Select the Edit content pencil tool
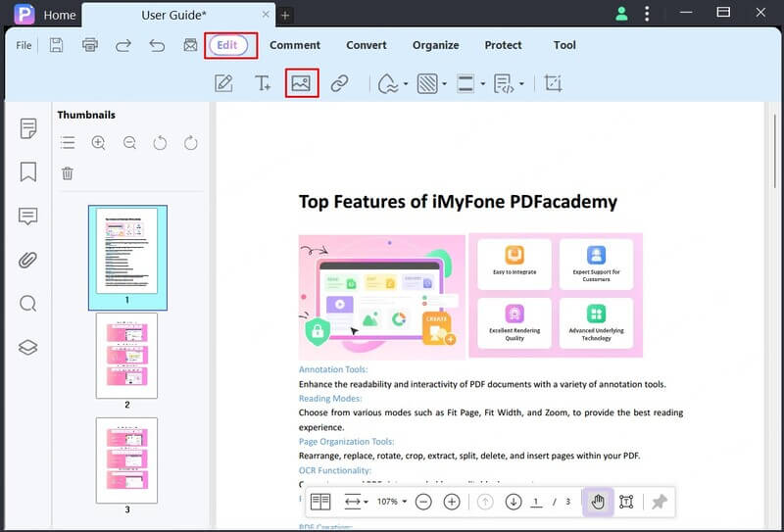Screen dimensions: 784x532 [223, 83]
